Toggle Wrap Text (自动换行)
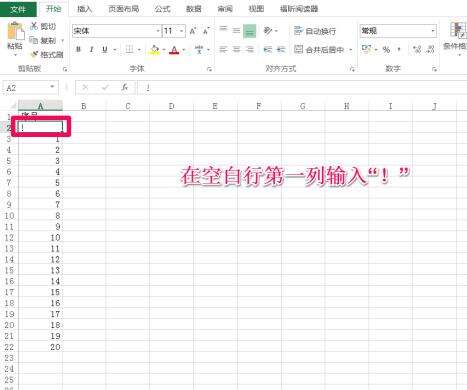 [x=315, y=31]
